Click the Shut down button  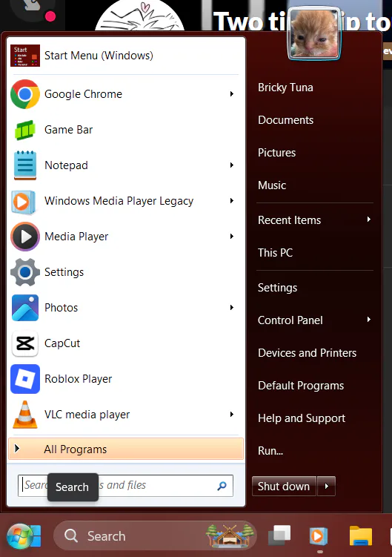click(x=284, y=486)
